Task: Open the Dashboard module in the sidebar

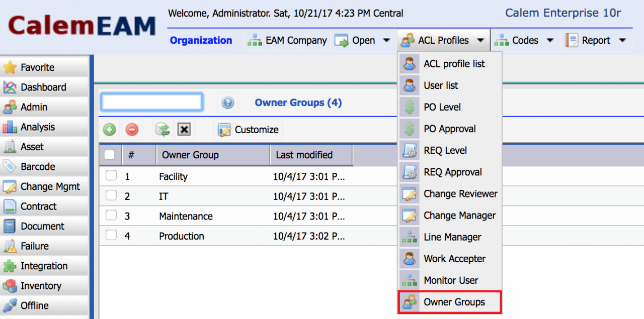Action: [44, 87]
